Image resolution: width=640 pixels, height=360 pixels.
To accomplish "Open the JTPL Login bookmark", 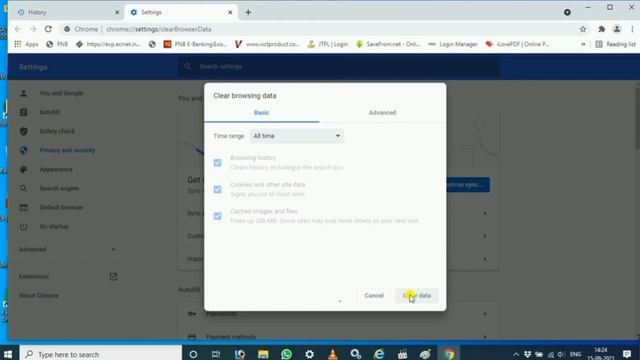I will [x=328, y=44].
